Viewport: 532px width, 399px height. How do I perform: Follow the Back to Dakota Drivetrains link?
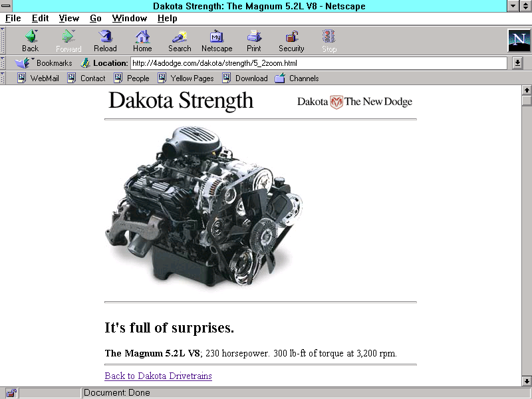(158, 376)
